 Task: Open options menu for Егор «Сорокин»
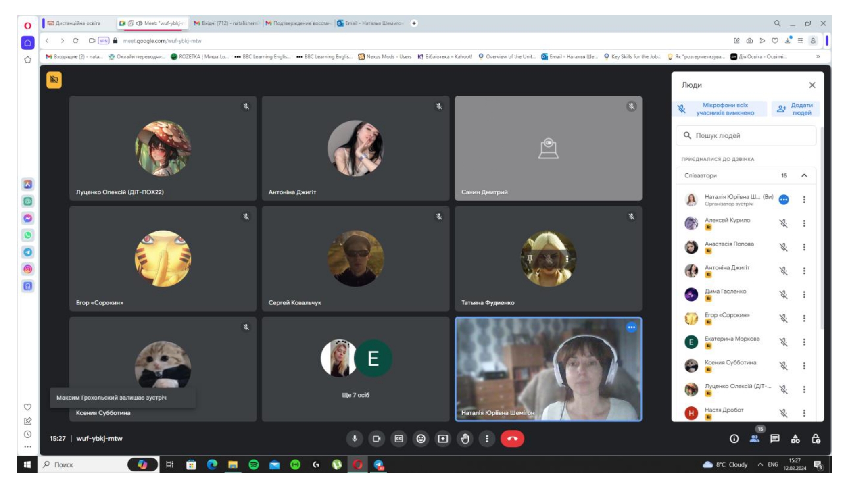(804, 319)
